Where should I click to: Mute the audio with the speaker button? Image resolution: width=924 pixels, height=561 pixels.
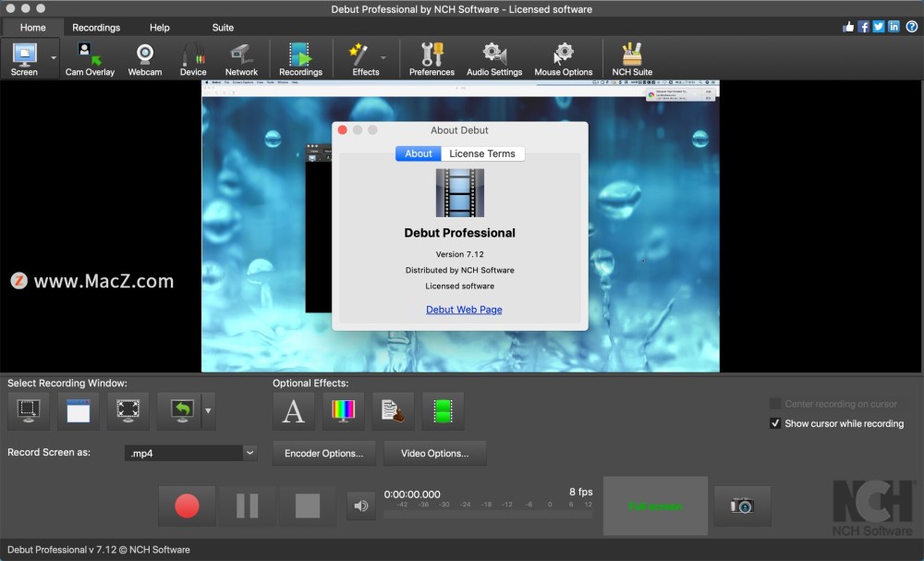[x=361, y=506]
